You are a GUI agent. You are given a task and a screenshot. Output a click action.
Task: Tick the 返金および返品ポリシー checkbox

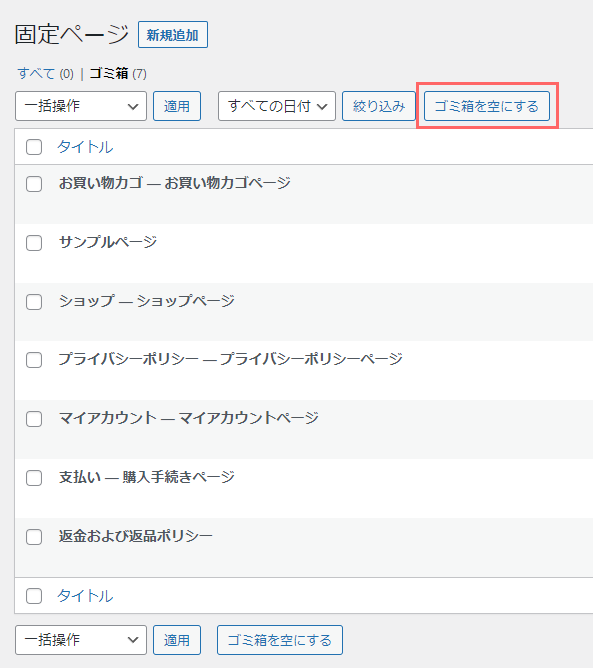coord(34,537)
